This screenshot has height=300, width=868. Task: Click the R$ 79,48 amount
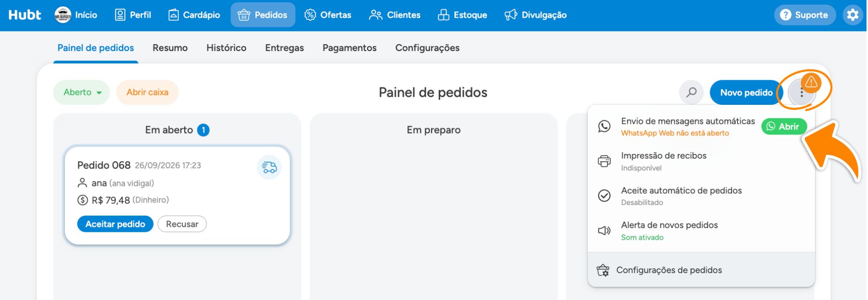[x=111, y=200]
